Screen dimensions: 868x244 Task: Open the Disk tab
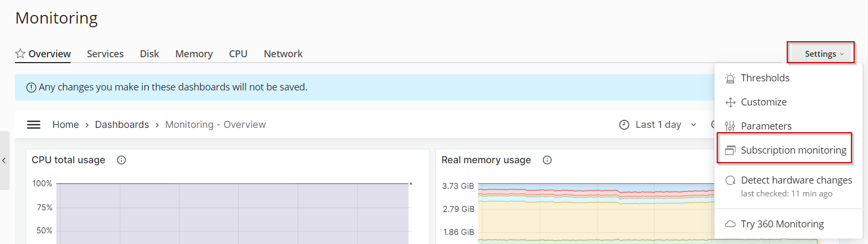150,54
